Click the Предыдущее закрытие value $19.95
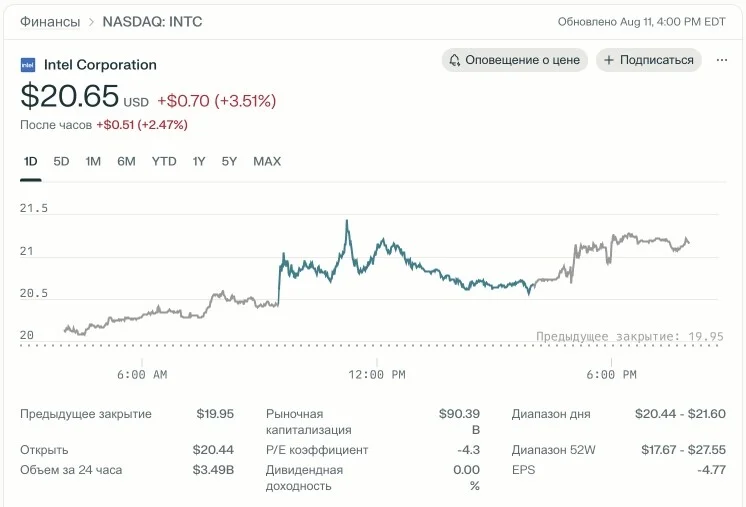The width and height of the screenshot is (746, 507). [x=215, y=414]
